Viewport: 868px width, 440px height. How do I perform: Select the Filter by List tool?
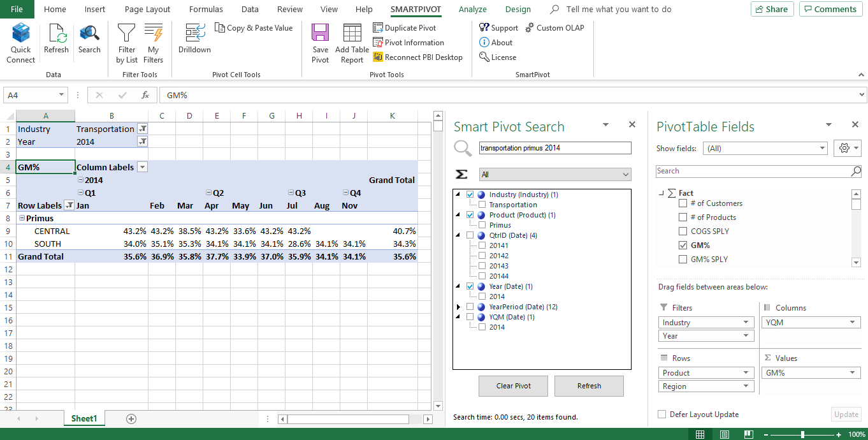(126, 42)
